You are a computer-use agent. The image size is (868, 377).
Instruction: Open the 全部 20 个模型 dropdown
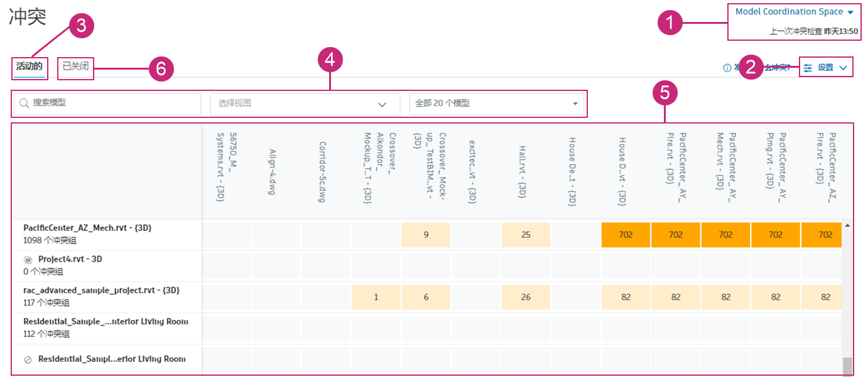click(x=575, y=104)
